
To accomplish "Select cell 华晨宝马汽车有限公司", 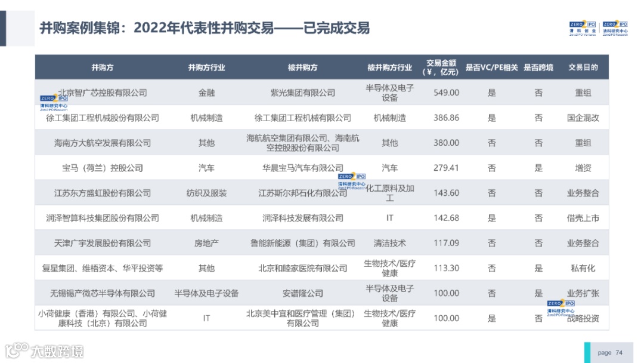I will point(303,168).
